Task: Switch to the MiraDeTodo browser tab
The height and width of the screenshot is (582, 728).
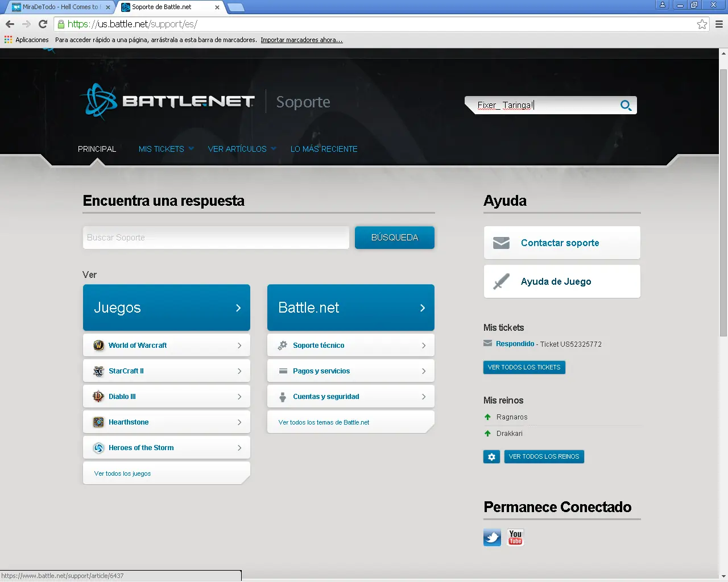Action: pyautogui.click(x=60, y=7)
